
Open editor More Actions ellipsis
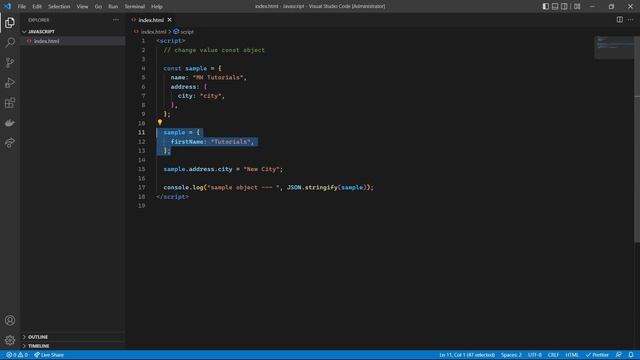631,20
